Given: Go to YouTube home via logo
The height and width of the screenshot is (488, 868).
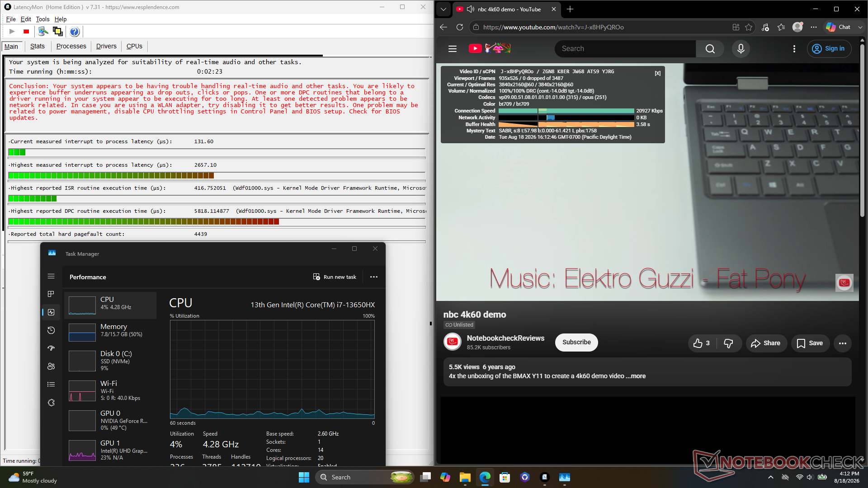Looking at the screenshot, I should (x=490, y=48).
